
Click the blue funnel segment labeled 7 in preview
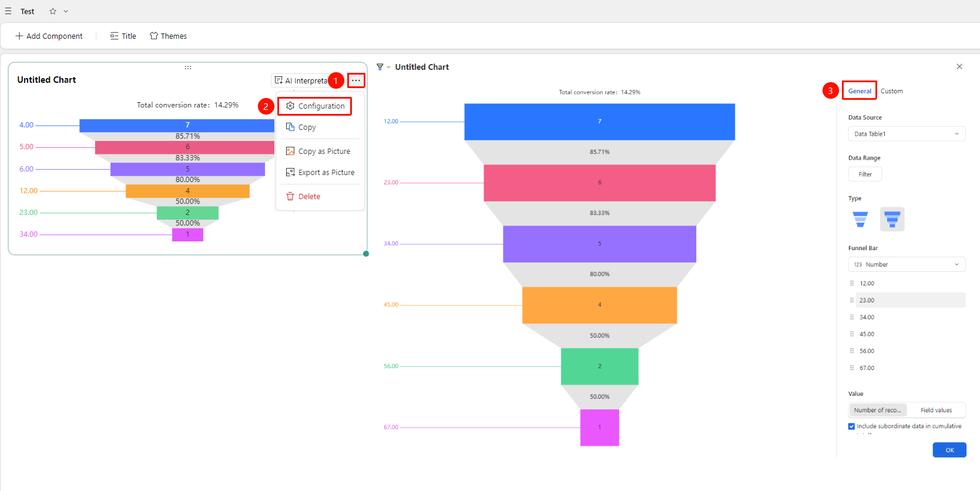click(600, 122)
